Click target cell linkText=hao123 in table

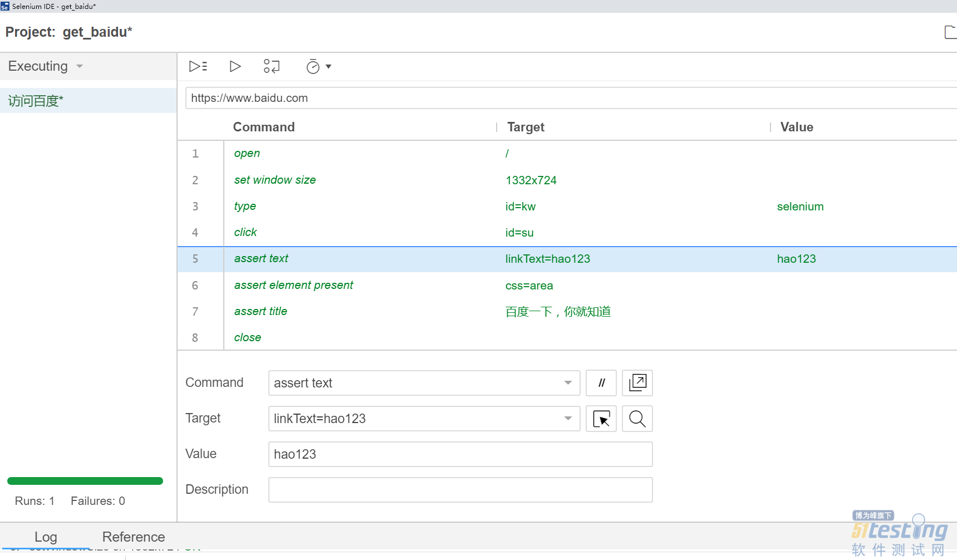click(x=548, y=259)
